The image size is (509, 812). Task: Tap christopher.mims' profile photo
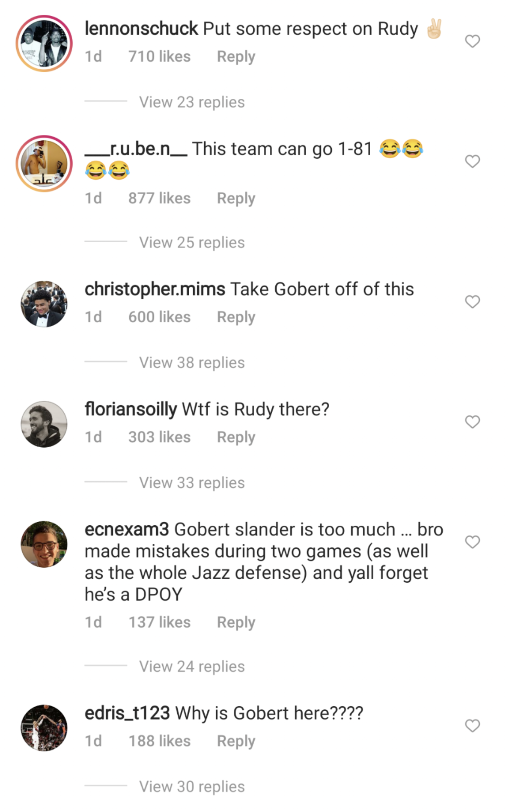tap(44, 304)
